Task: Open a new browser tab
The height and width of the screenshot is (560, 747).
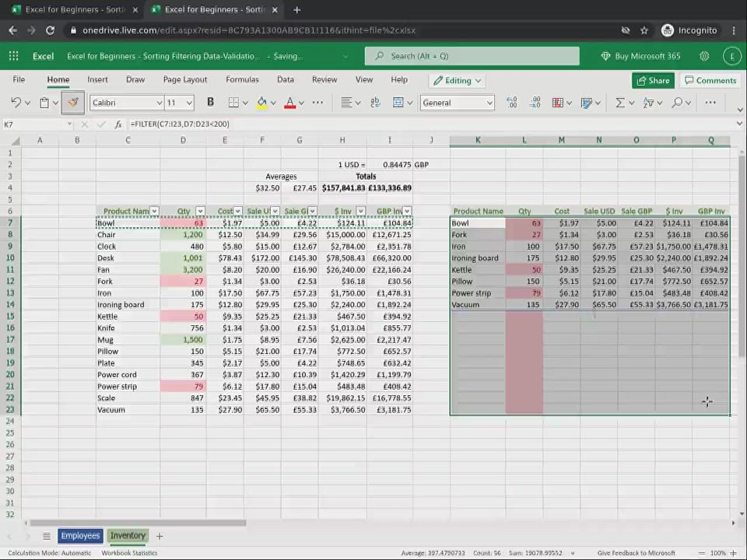Action: (x=296, y=9)
